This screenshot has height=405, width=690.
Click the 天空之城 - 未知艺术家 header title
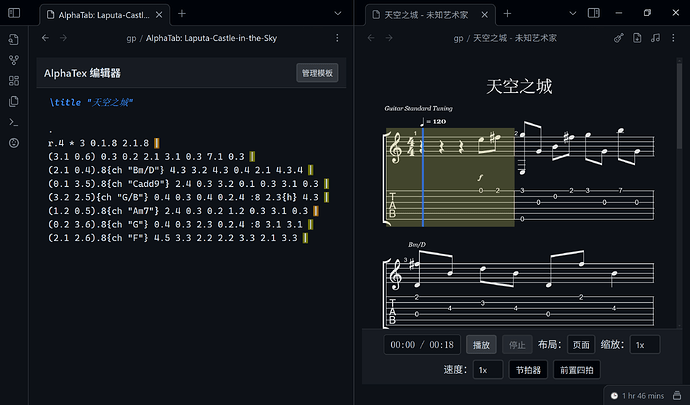(515, 38)
